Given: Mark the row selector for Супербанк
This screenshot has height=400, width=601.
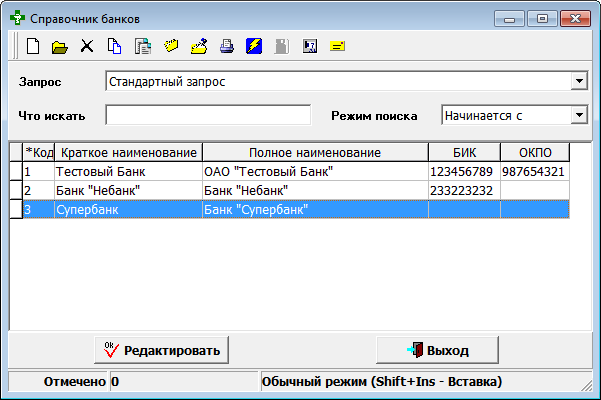Looking at the screenshot, I should tap(16, 209).
